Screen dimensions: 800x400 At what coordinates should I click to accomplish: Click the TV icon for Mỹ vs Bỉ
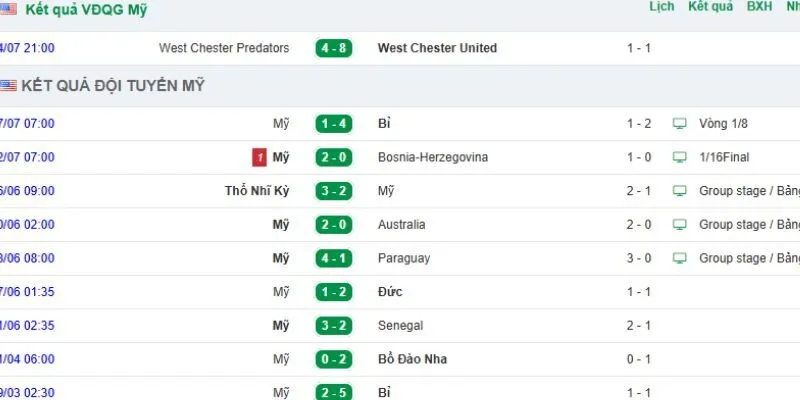pos(679,123)
